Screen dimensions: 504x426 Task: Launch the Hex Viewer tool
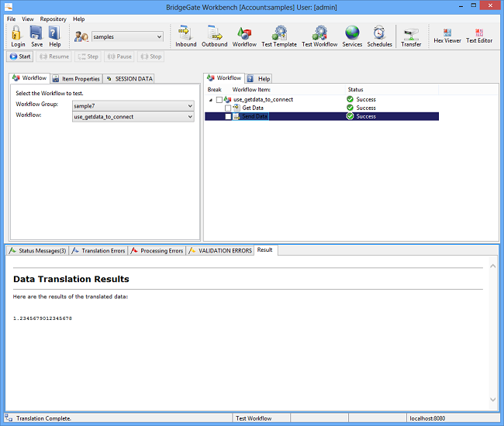(x=447, y=36)
